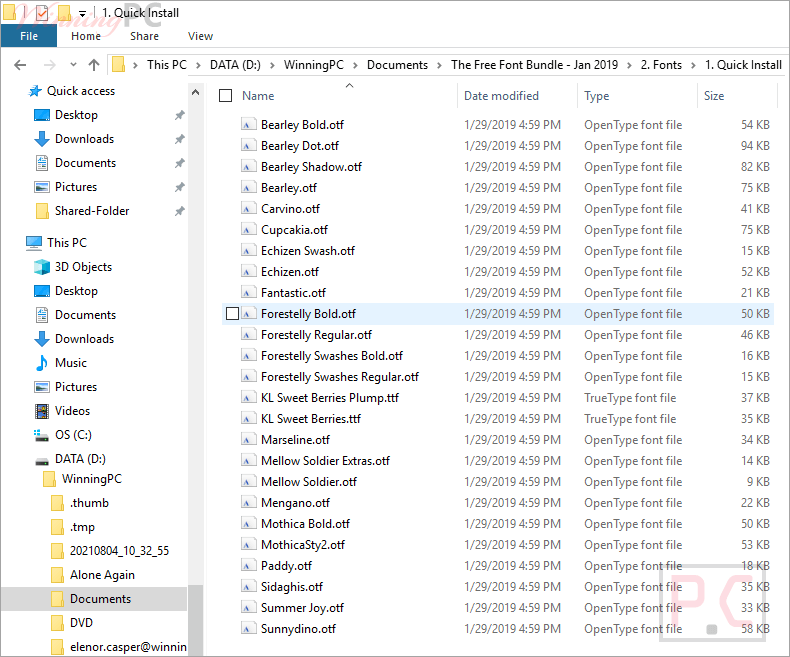Click the Echizen Swash.otf font file icon
Image resolution: width=790 pixels, height=657 pixels.
[247, 251]
